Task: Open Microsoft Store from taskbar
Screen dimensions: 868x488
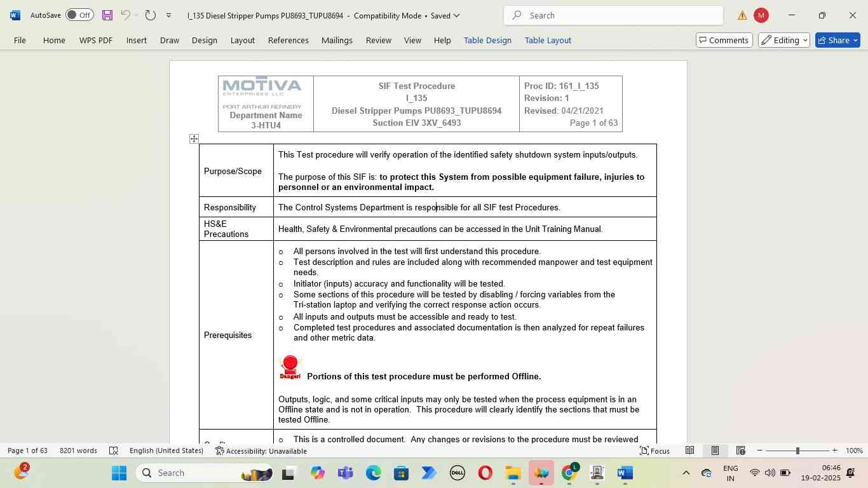Action: [x=401, y=473]
